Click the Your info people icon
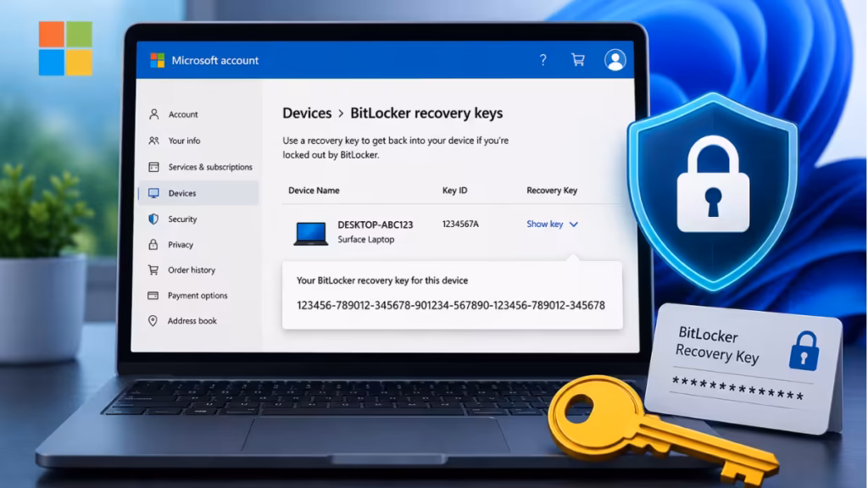 click(x=154, y=141)
